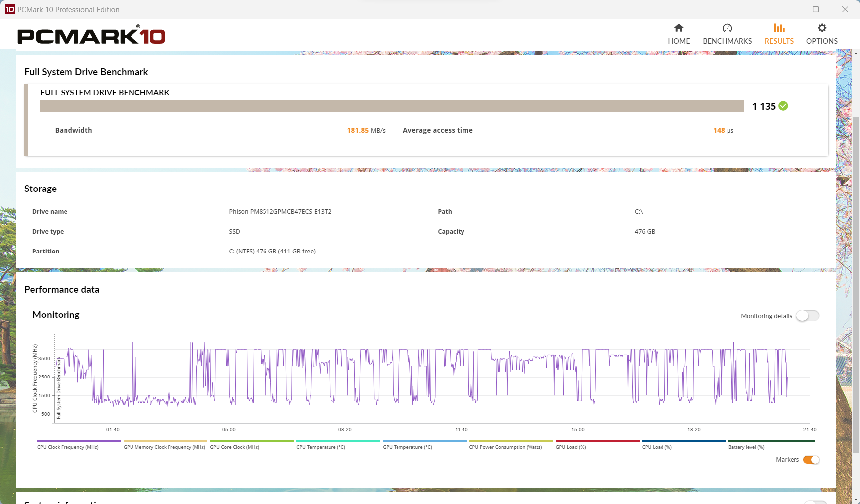Image resolution: width=860 pixels, height=504 pixels.
Task: Click the scrollbar down arrow
Action: coord(856,499)
